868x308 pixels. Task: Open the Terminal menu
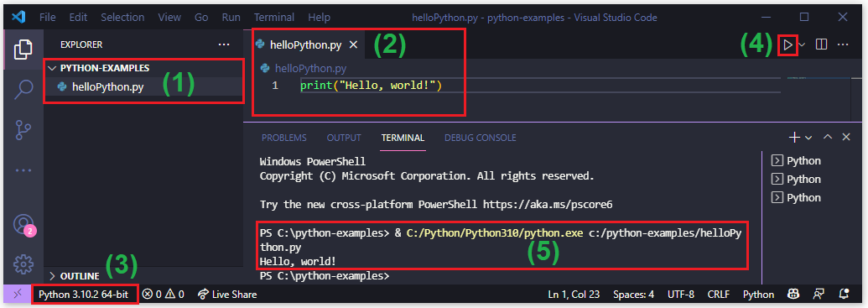click(274, 17)
